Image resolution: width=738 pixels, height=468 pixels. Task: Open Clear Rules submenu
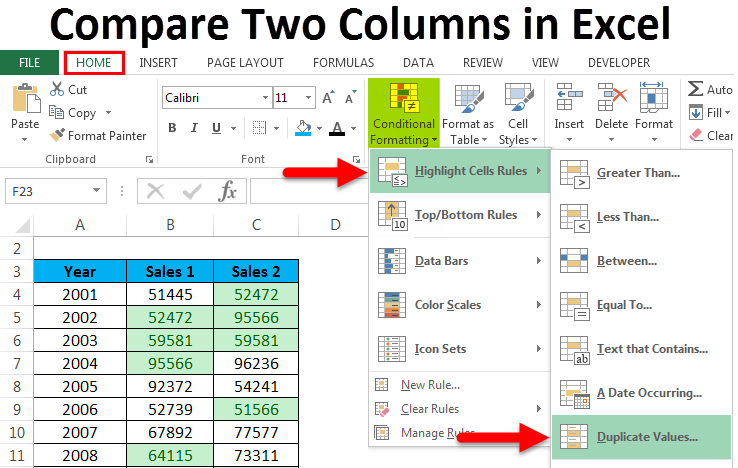(460, 409)
